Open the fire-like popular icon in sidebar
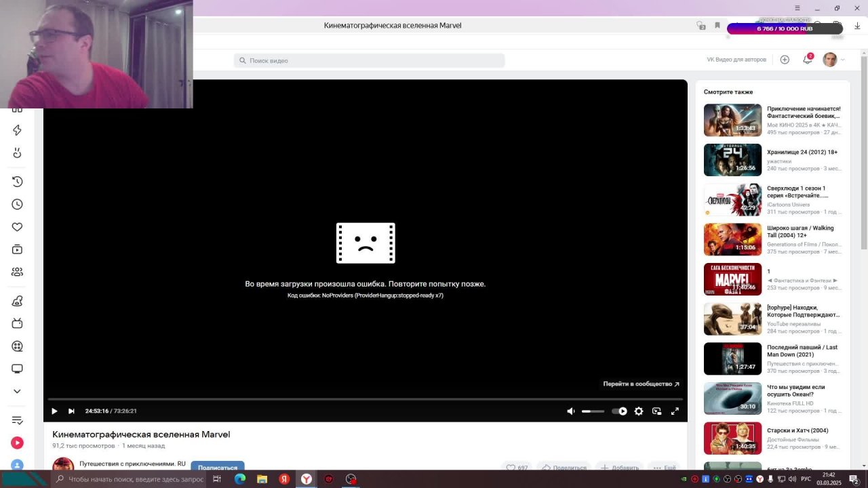 (x=18, y=153)
